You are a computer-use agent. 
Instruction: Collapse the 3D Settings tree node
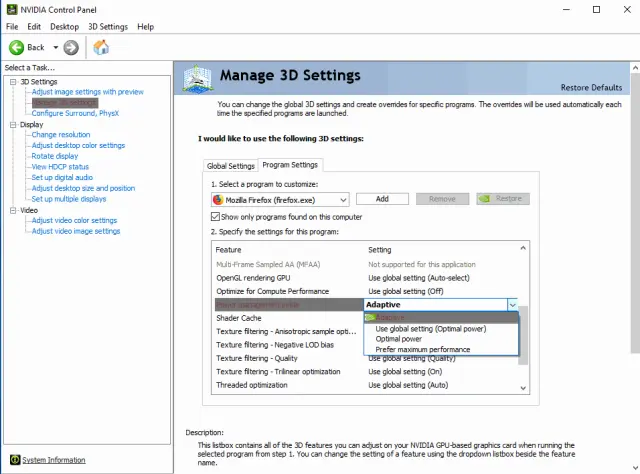(10, 81)
